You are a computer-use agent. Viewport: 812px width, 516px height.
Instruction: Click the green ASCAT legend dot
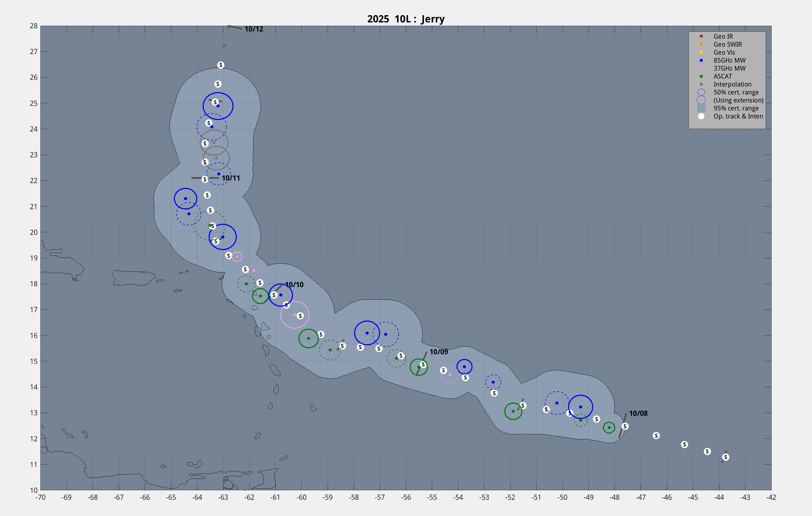click(701, 76)
